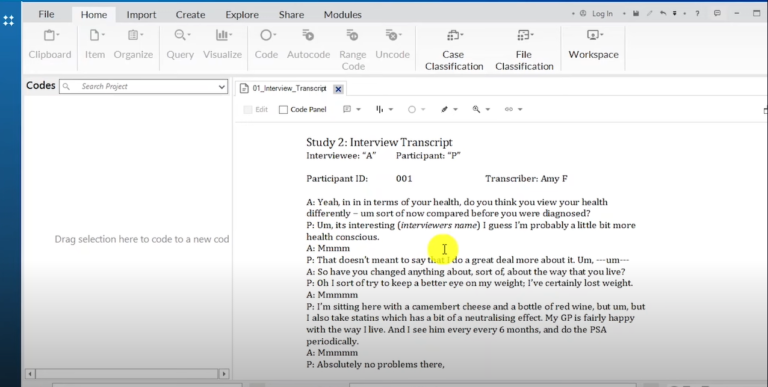Click the Uncode ribbon button
This screenshot has height=387, width=768.
point(392,45)
